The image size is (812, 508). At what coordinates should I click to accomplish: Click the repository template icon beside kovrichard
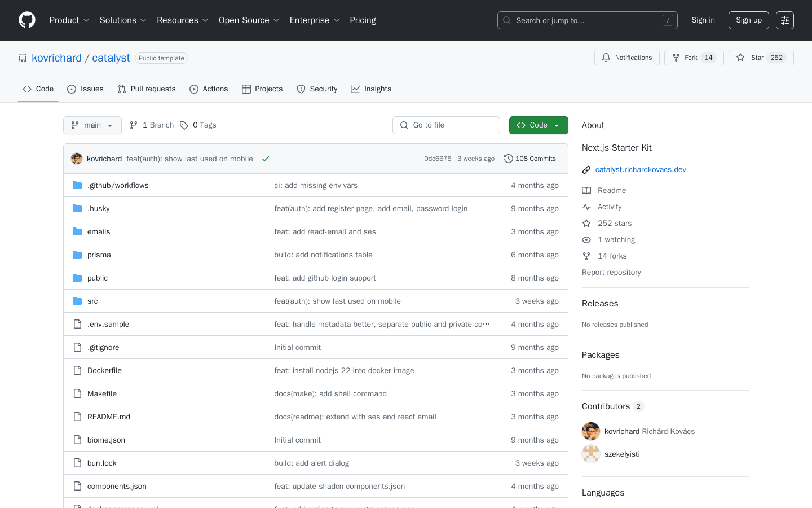click(x=23, y=58)
